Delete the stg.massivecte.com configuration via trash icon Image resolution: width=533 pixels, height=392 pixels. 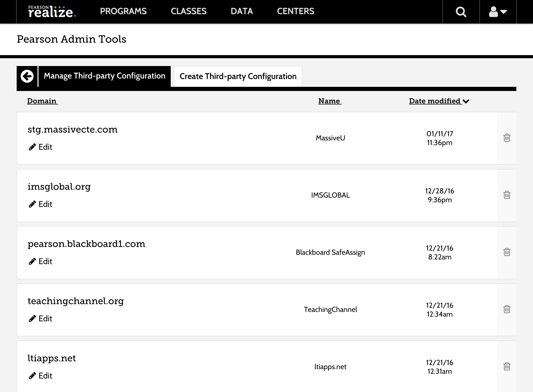507,138
